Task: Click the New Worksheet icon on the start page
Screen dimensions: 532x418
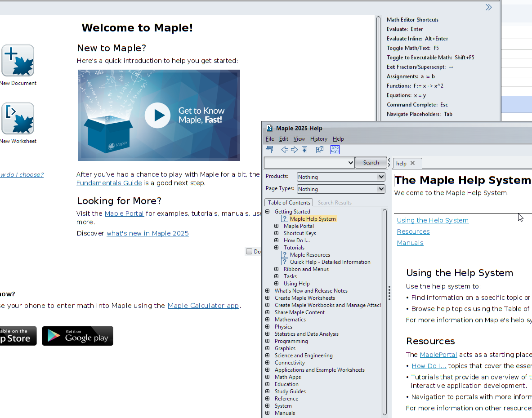Action: pos(18,118)
